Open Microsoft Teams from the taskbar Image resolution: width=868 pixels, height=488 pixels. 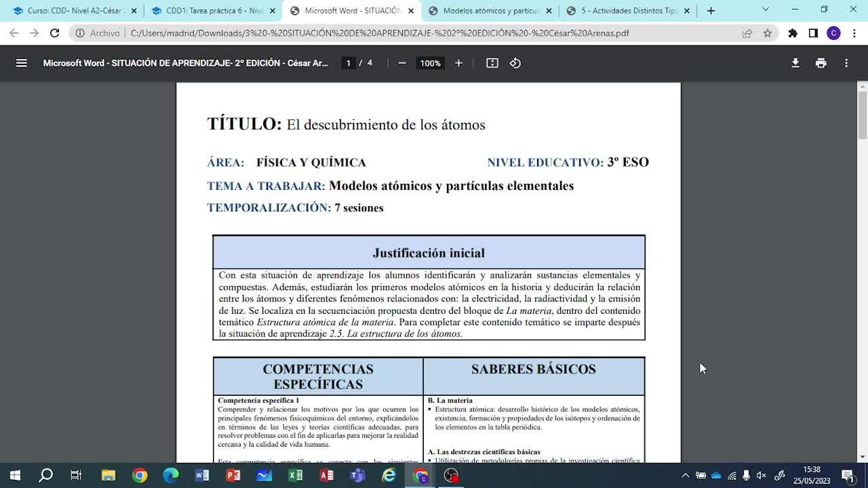[x=357, y=475]
